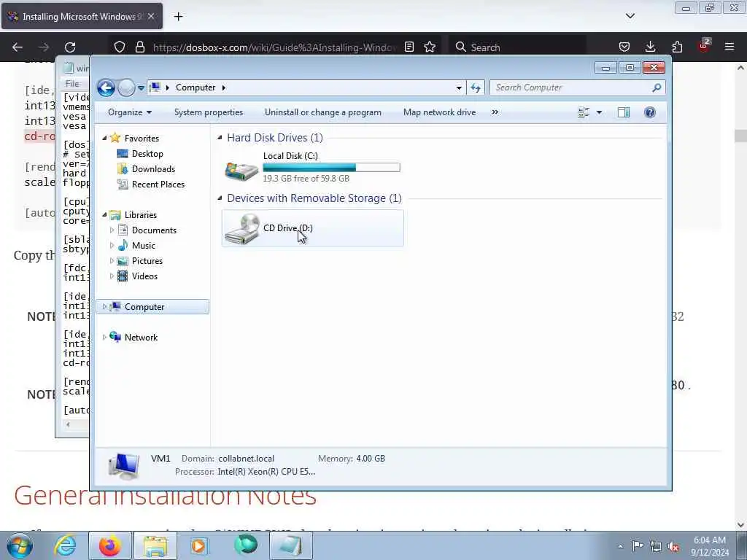Select the Installing Microsoft Windows tab
Viewport: 747px width, 560px height.
pyautogui.click(x=82, y=17)
